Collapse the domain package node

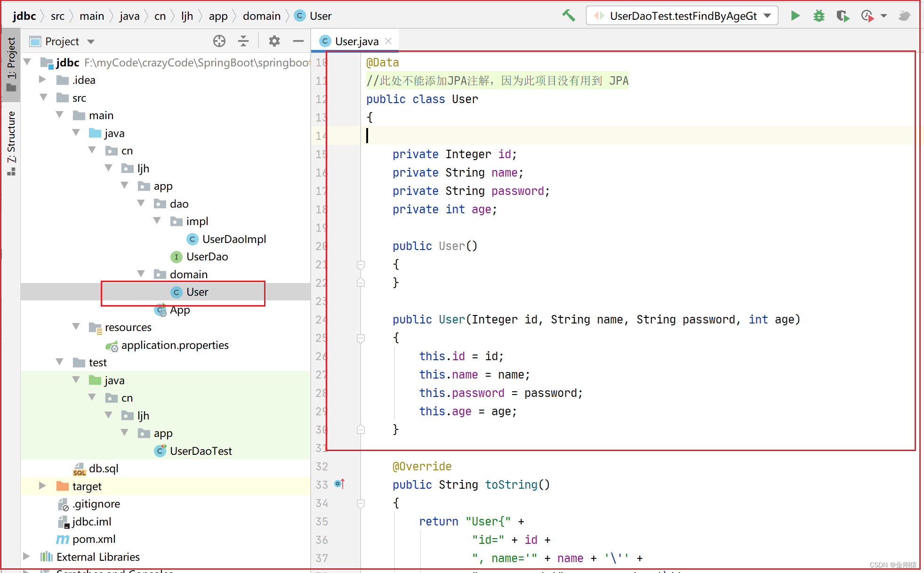[141, 274]
